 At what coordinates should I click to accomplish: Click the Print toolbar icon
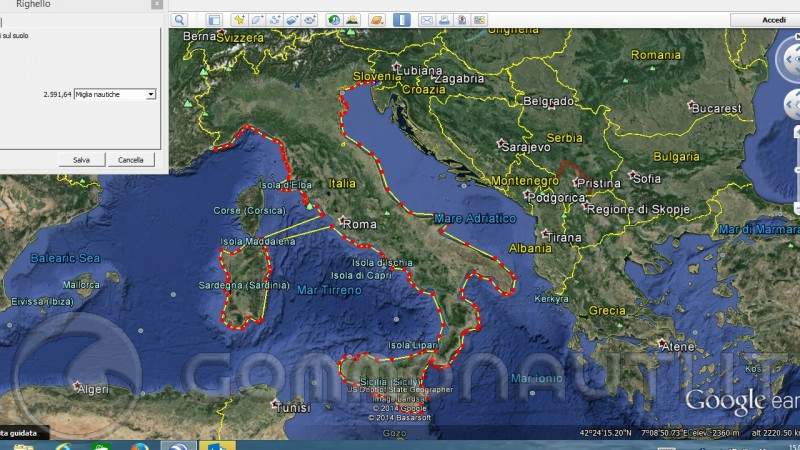tap(444, 20)
